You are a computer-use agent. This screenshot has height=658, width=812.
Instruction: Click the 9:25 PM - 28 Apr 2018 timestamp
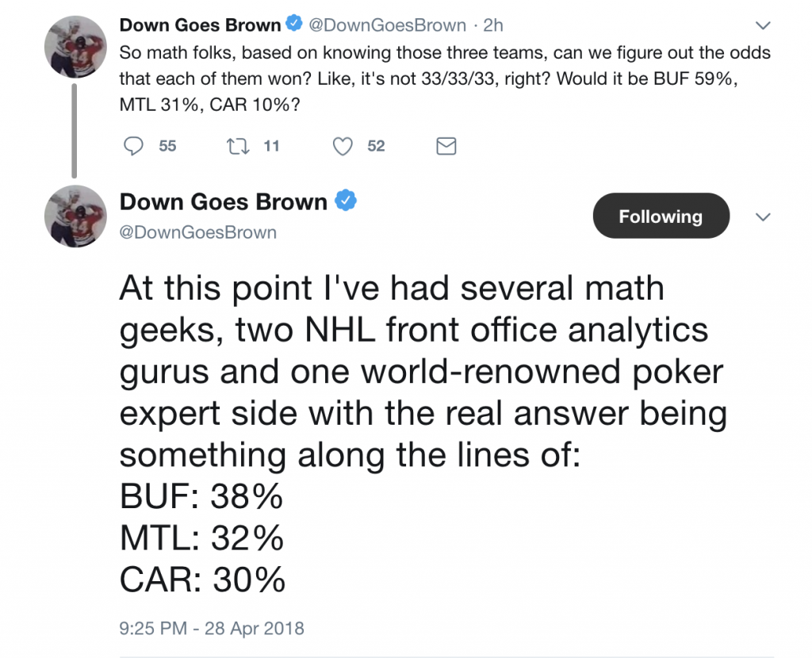pos(212,628)
